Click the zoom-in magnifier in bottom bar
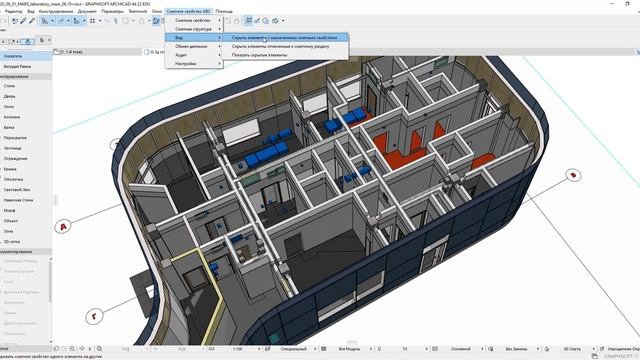Screen dimensions: 640x360 [72, 349]
